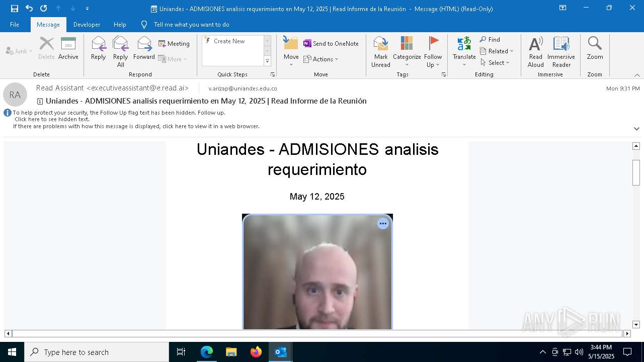Click the Ribbon Display Options button
Viewport: 644px width, 362px height.
click(562, 8)
